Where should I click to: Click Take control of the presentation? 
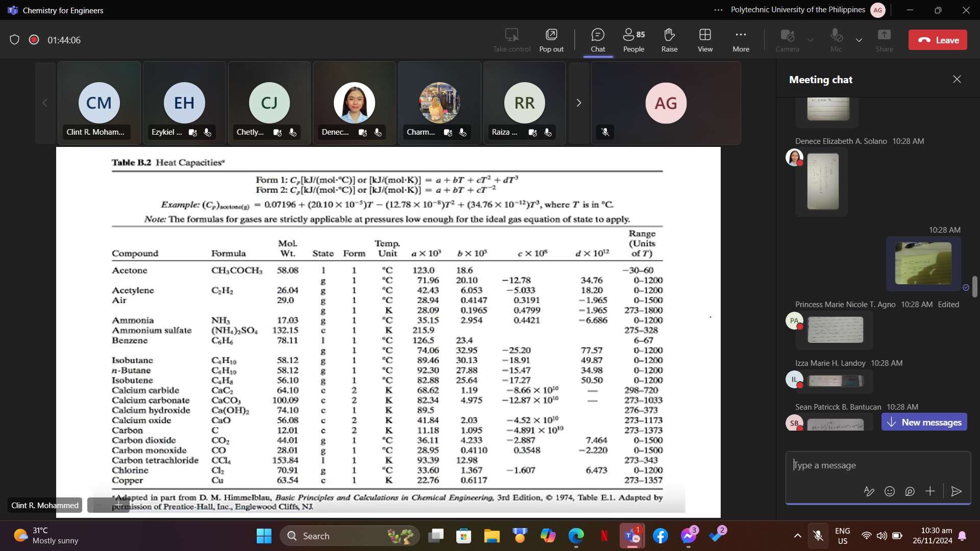click(x=511, y=40)
